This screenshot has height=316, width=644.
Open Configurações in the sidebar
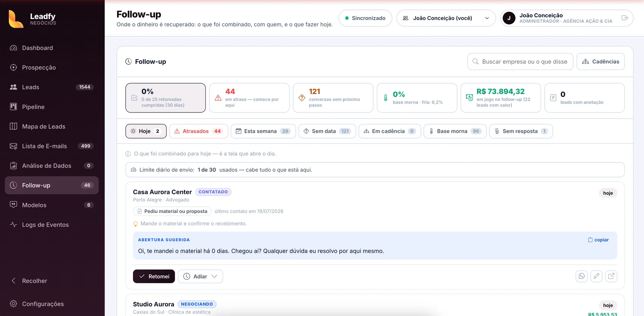click(x=52, y=304)
